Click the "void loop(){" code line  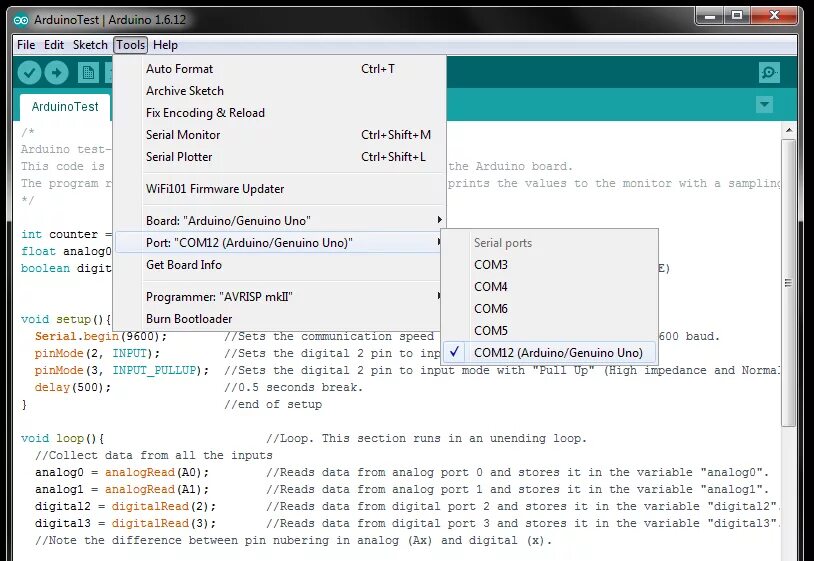point(62,439)
